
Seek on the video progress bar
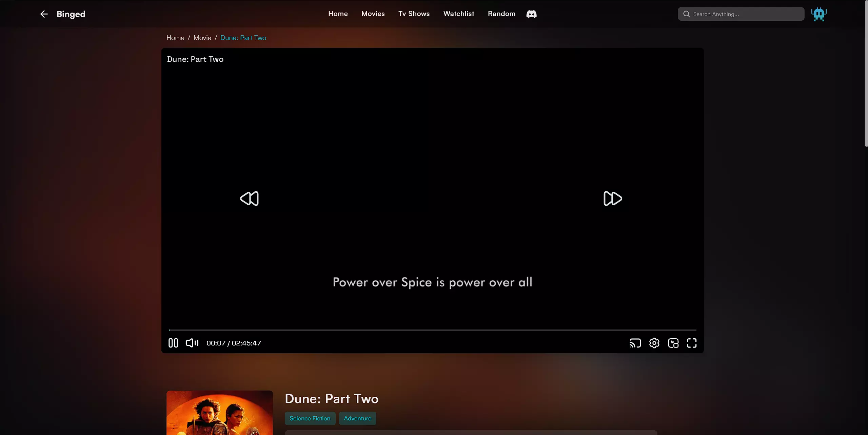433,330
